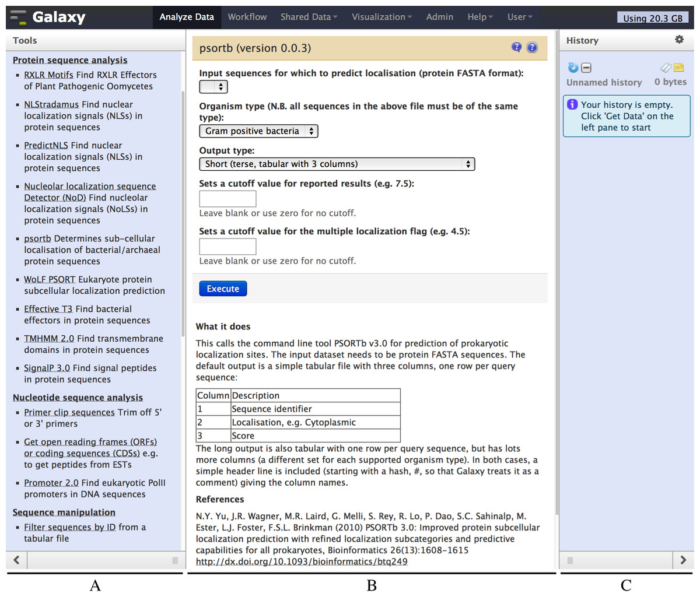Open the Promoter 2.0 tool
The image size is (700, 597).
coord(51,483)
